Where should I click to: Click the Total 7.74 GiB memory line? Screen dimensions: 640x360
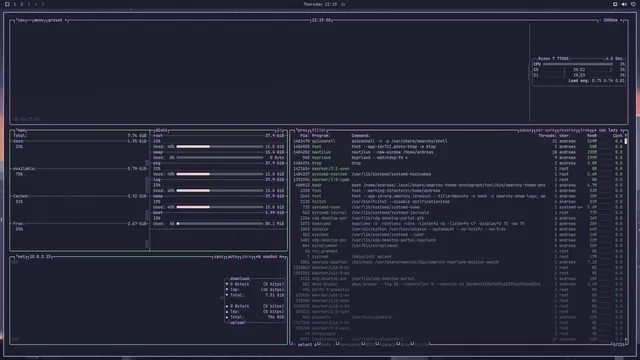(80, 136)
